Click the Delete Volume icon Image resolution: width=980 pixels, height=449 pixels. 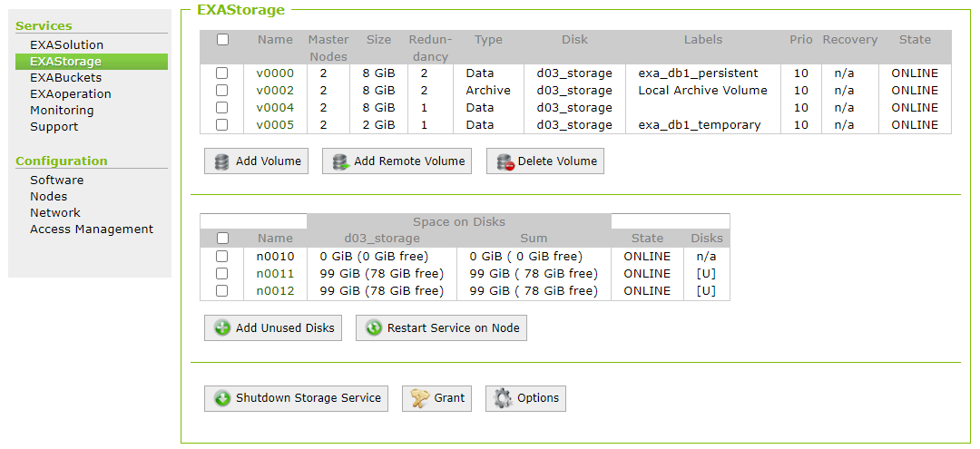tap(505, 161)
